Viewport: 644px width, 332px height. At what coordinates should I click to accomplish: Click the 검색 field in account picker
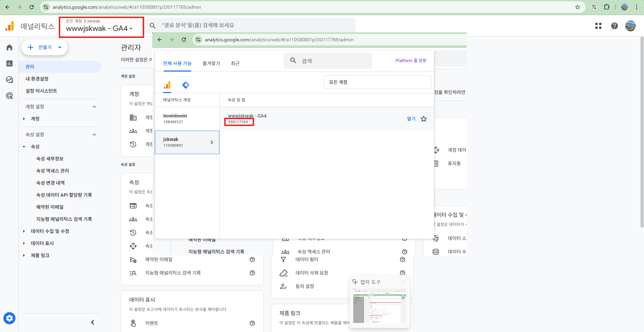click(328, 61)
